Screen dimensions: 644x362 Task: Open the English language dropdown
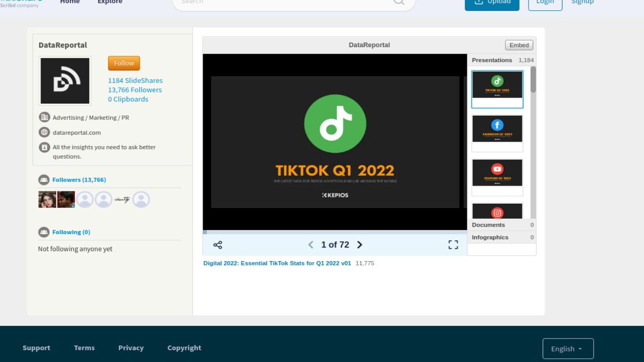(568, 348)
